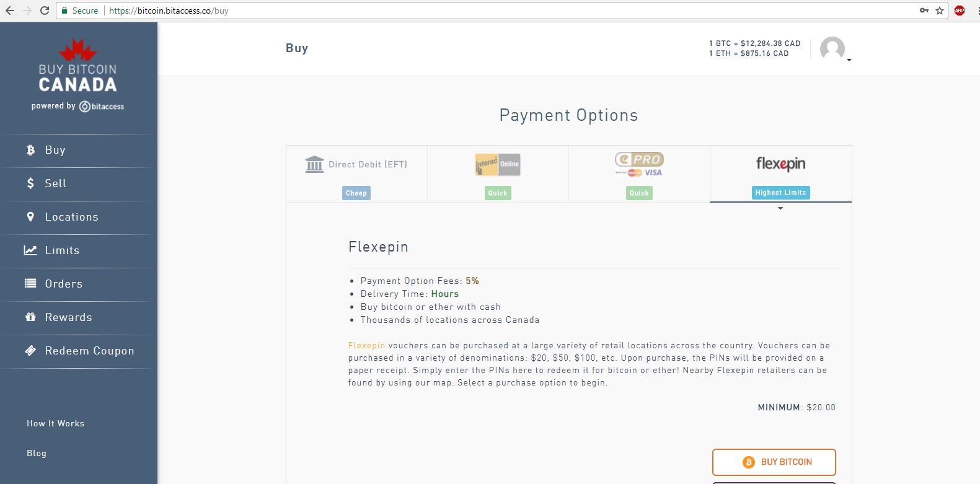This screenshot has height=484, width=980.
Task: Click the Cheap badge
Action: point(356,193)
